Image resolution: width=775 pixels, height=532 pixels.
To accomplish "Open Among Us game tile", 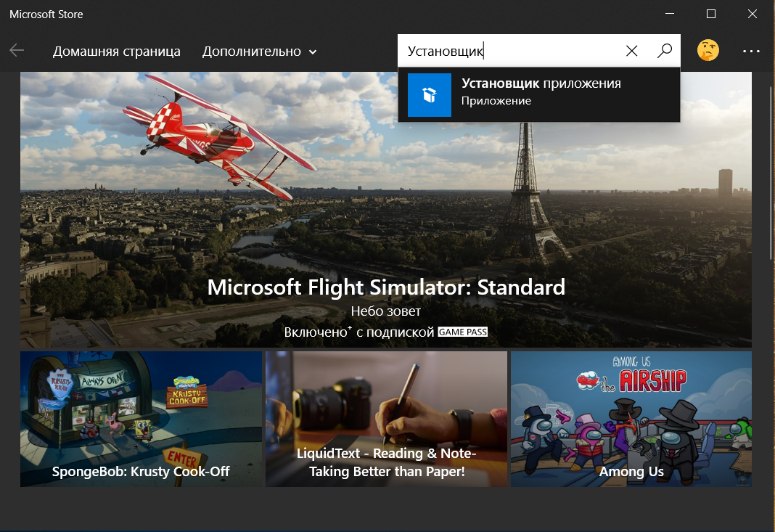I will [x=631, y=419].
